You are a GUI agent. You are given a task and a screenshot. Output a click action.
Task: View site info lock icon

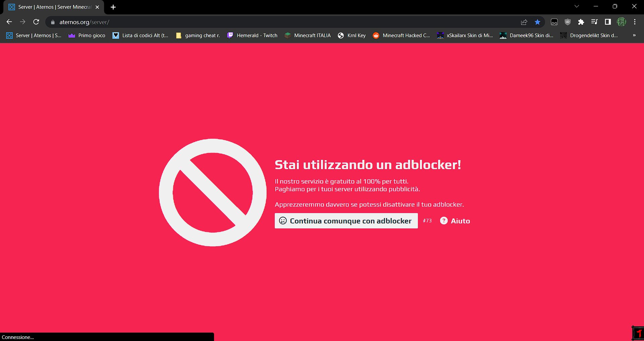click(x=53, y=22)
